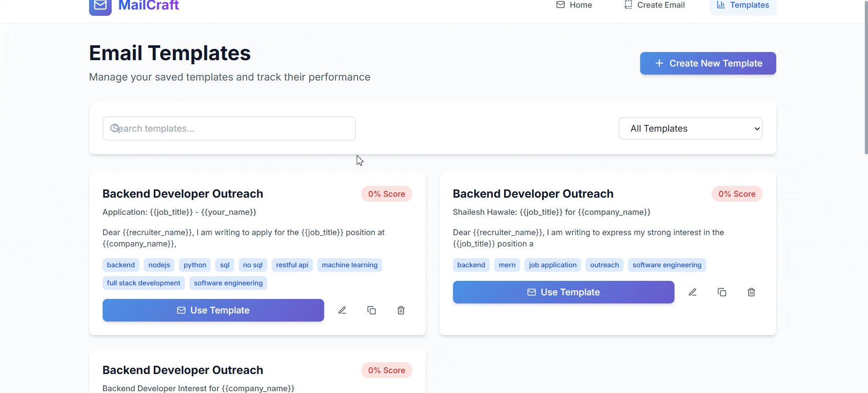Open the All Templates filter dropdown
868x393 pixels.
point(690,128)
